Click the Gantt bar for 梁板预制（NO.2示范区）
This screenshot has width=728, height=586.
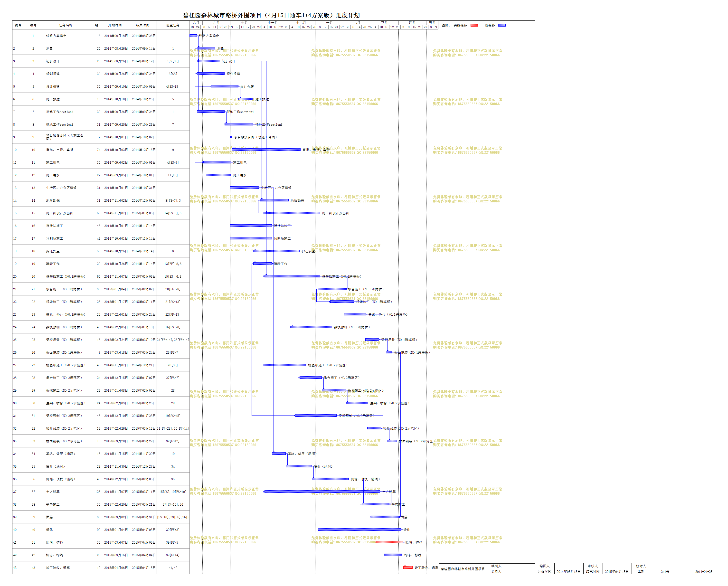pos(316,416)
